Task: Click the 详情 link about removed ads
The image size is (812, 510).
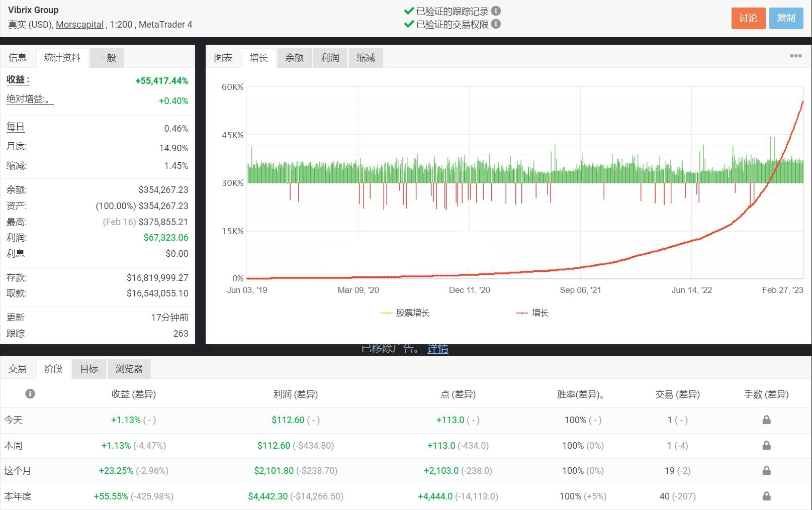Action: (437, 349)
